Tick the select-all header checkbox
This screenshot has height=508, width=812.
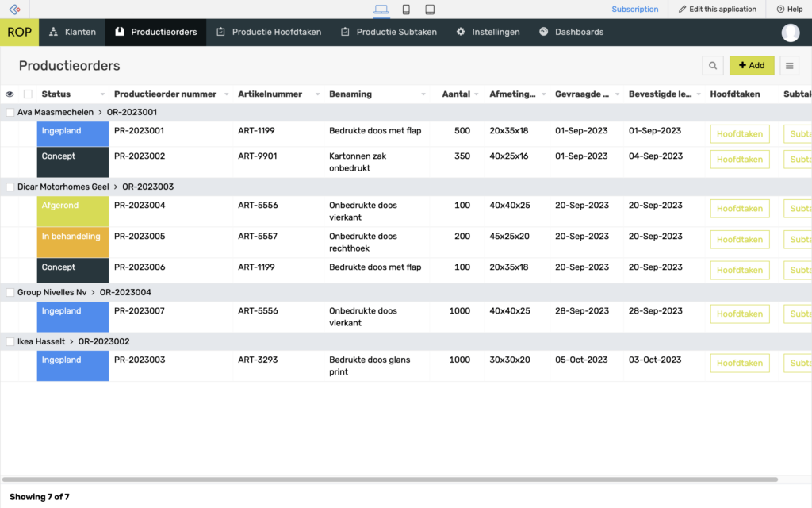28,94
